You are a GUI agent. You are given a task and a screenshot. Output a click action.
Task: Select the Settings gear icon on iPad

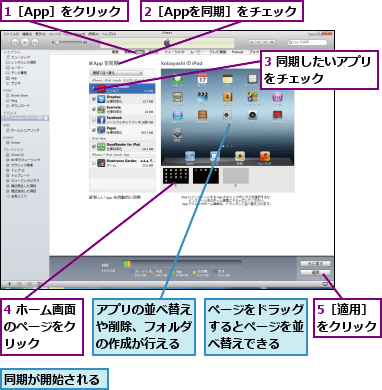[177, 134]
